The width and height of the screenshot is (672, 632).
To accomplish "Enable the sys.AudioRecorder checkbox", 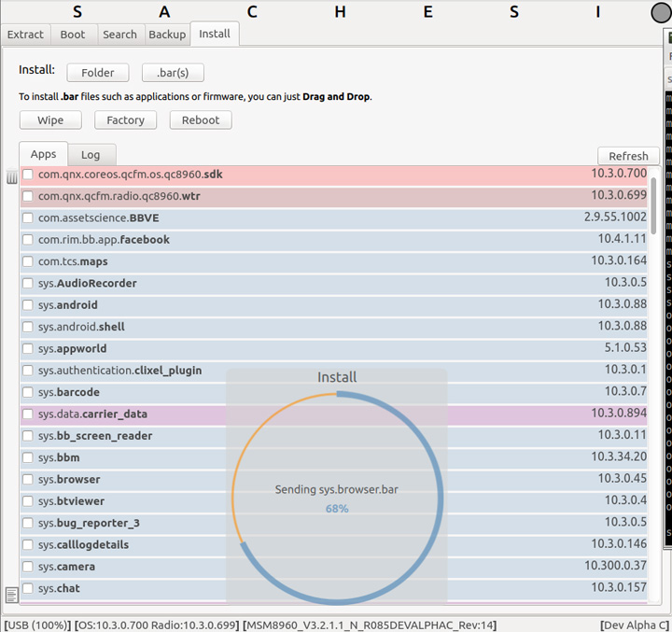I will tap(28, 283).
